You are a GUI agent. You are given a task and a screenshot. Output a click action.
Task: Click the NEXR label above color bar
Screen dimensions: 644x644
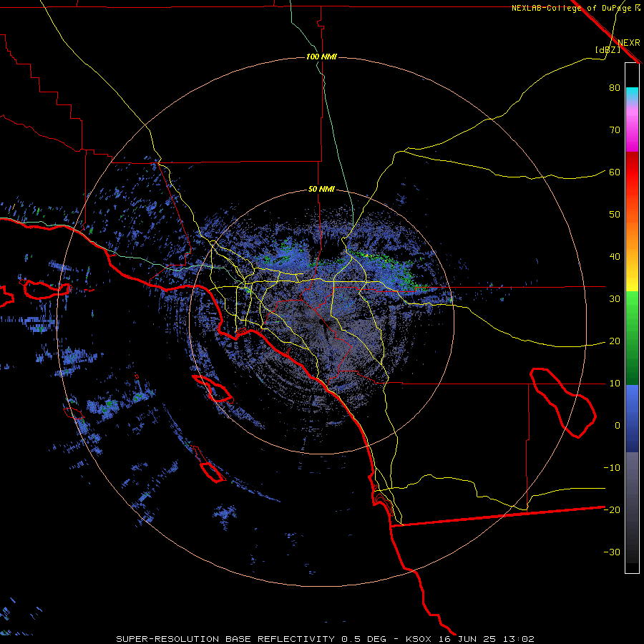(629, 43)
